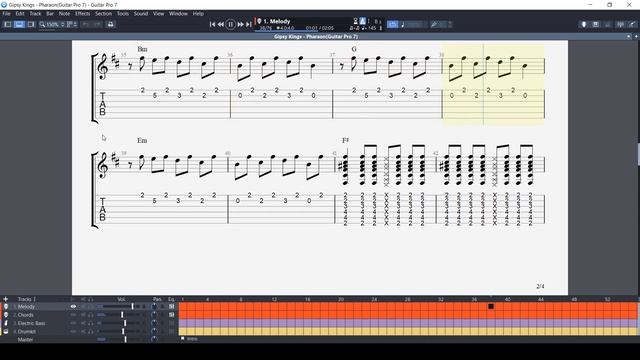Go to the first bar
This screenshot has width=640, height=360.
212,24
